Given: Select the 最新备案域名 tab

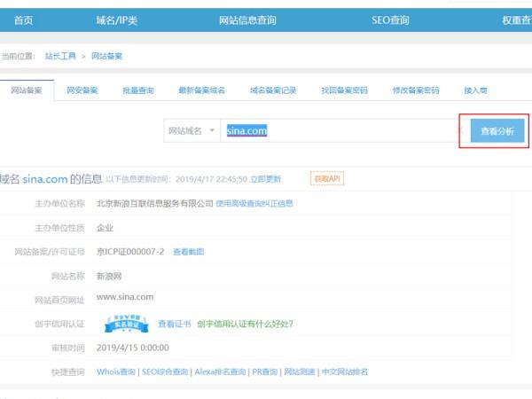Looking at the screenshot, I should click(201, 90).
